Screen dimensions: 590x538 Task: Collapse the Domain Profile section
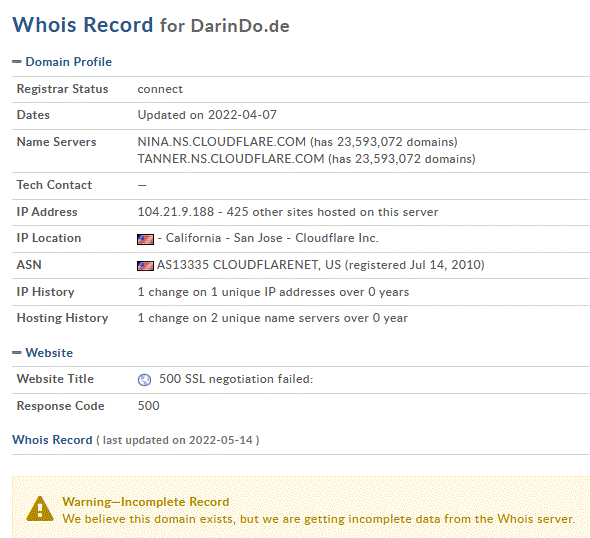pos(17,62)
